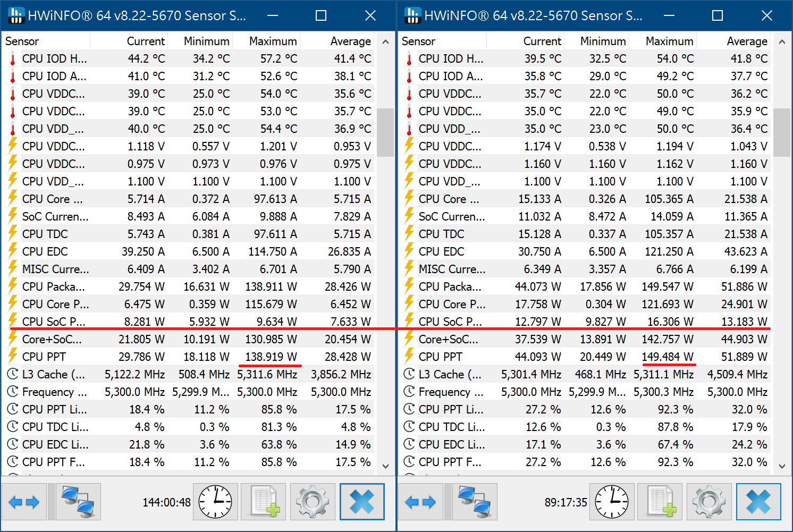Viewport: 793px width, 532px height.
Task: Select the CPU TDC row in right window
Action: (x=441, y=234)
